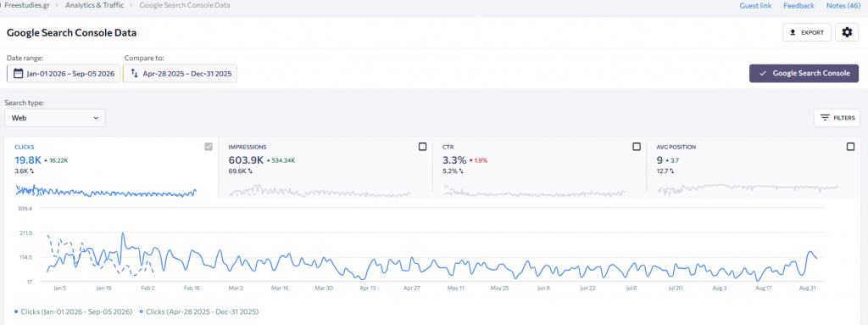This screenshot has width=868, height=325.
Task: Open the Search type Web dropdown
Action: pos(55,118)
